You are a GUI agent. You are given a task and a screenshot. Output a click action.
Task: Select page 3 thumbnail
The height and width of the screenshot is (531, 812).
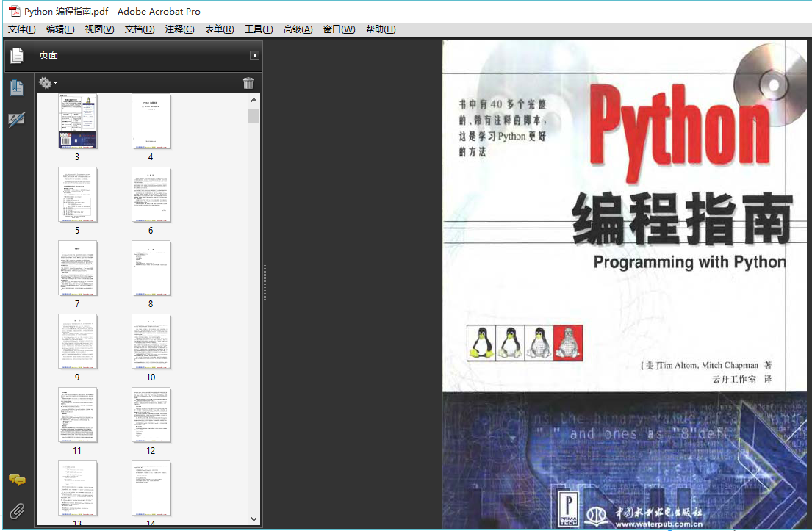[78, 122]
